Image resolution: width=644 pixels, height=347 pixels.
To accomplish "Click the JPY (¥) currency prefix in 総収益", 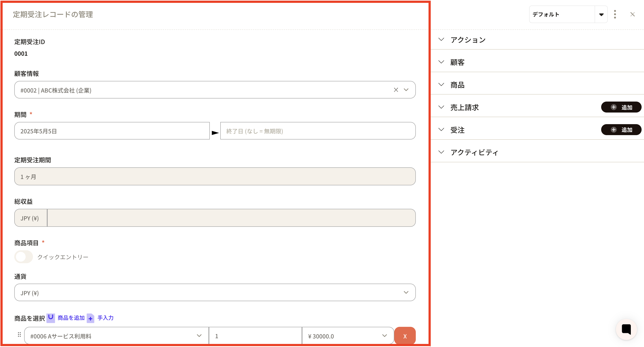I will click(x=31, y=218).
